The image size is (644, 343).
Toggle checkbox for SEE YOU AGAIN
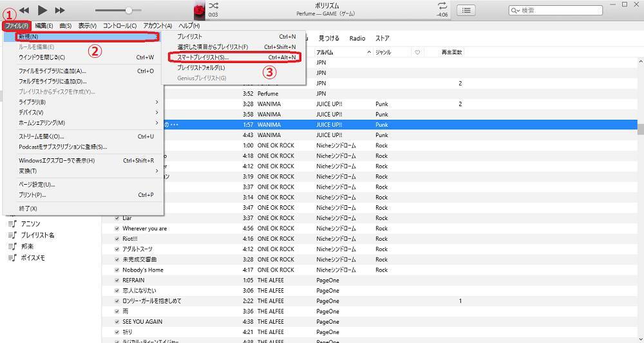pyautogui.click(x=117, y=322)
